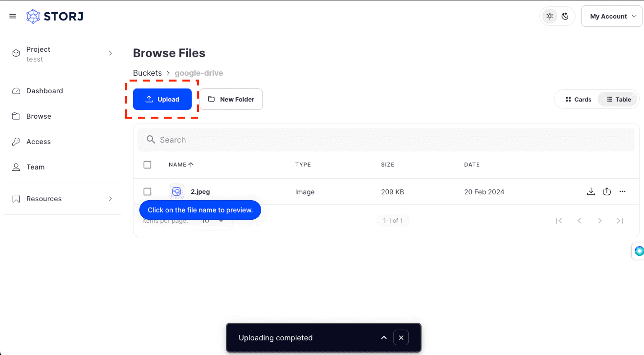Screen dimensions: 644x355
Task: Share 2.jpeg using share icon
Action: coord(607,191)
